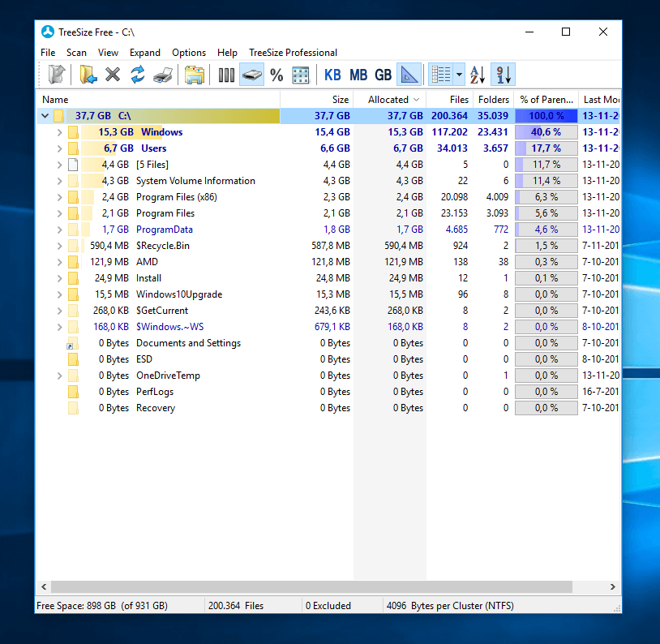Show sizes in GB

[383, 75]
